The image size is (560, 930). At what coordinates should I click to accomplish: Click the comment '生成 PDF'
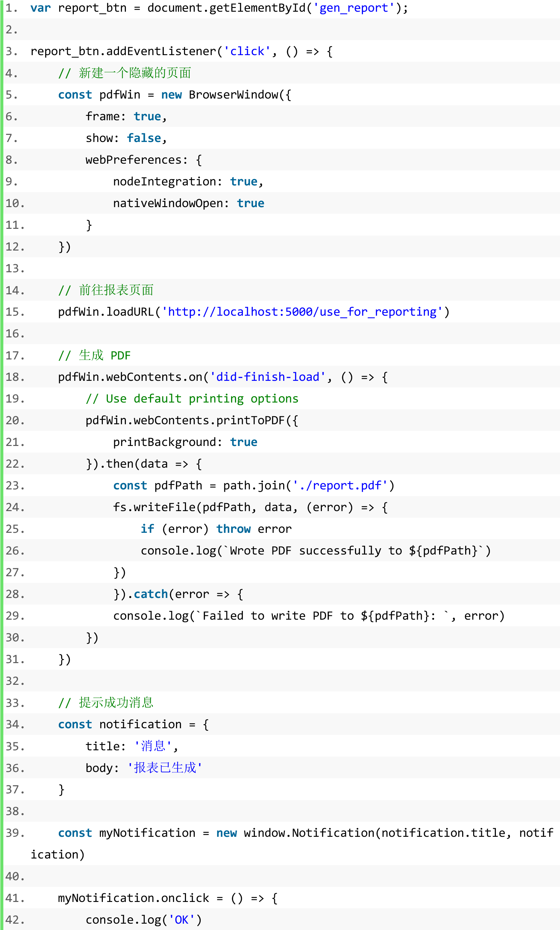pyautogui.click(x=95, y=355)
